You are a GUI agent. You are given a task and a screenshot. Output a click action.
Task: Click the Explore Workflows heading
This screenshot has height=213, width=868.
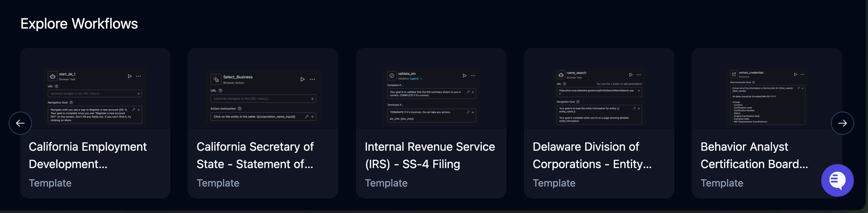click(x=79, y=24)
